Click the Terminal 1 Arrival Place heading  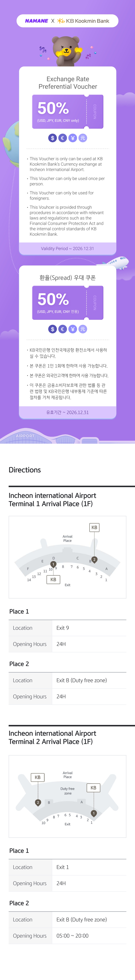coord(52,499)
